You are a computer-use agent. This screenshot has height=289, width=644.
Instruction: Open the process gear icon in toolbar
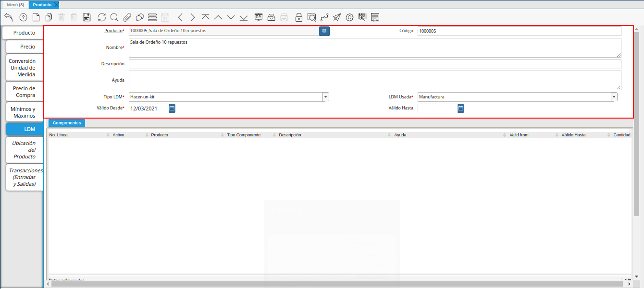349,17
